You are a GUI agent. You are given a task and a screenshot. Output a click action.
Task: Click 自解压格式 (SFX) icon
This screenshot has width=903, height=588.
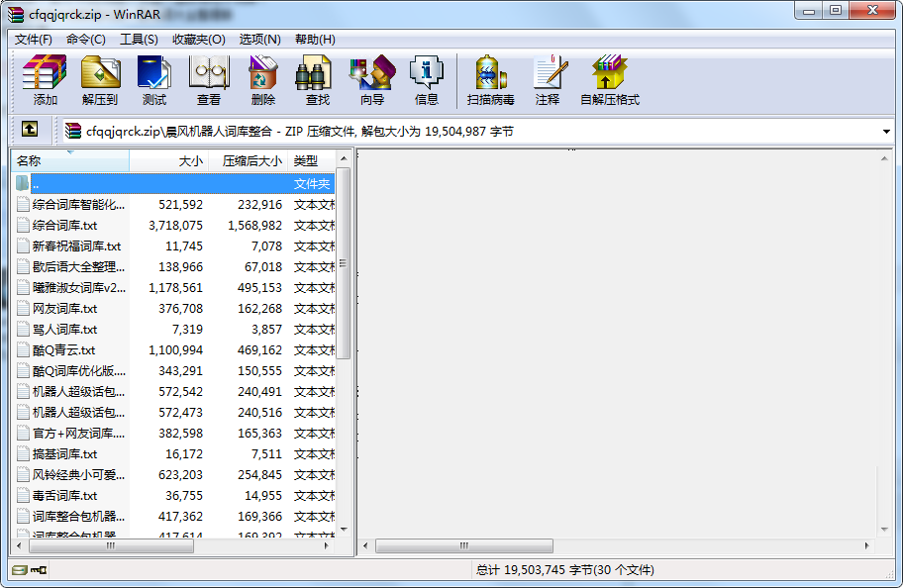[610, 80]
